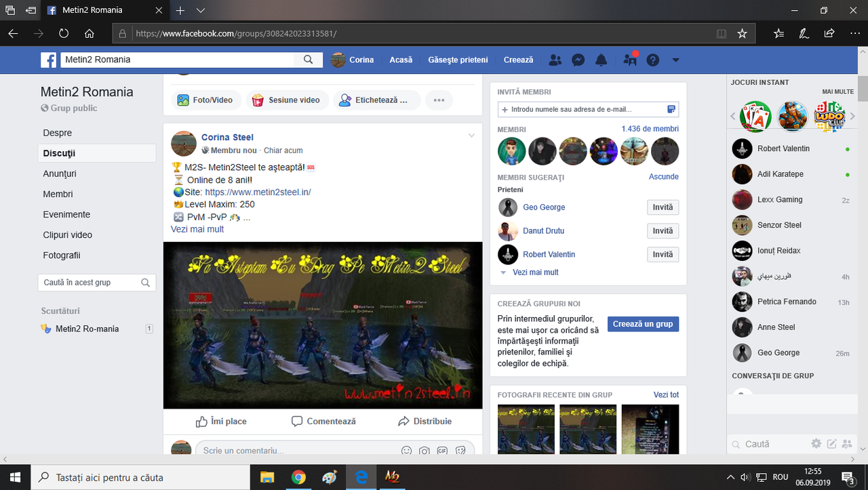Click Comentează on the post

point(323,422)
